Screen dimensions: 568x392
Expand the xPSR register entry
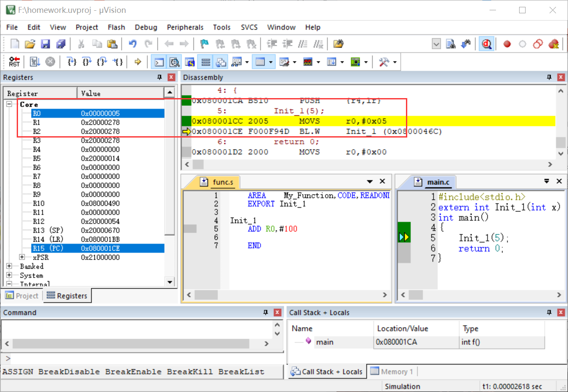[22, 257]
